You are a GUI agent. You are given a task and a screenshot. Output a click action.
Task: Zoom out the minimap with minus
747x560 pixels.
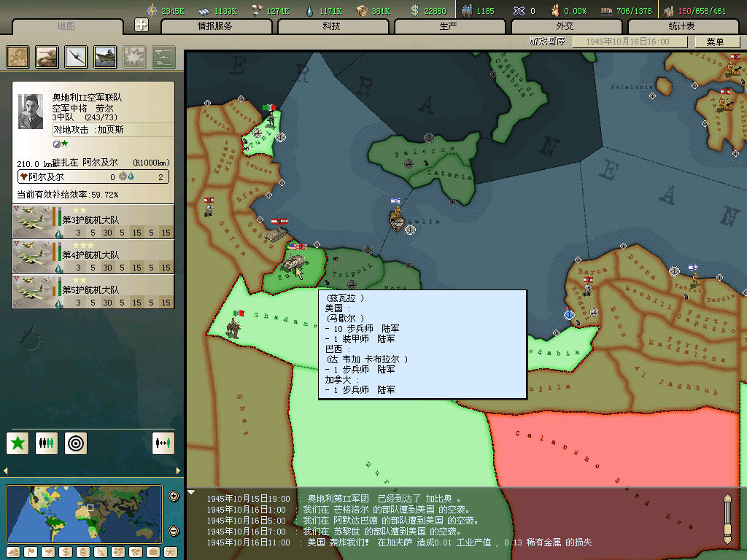174,531
